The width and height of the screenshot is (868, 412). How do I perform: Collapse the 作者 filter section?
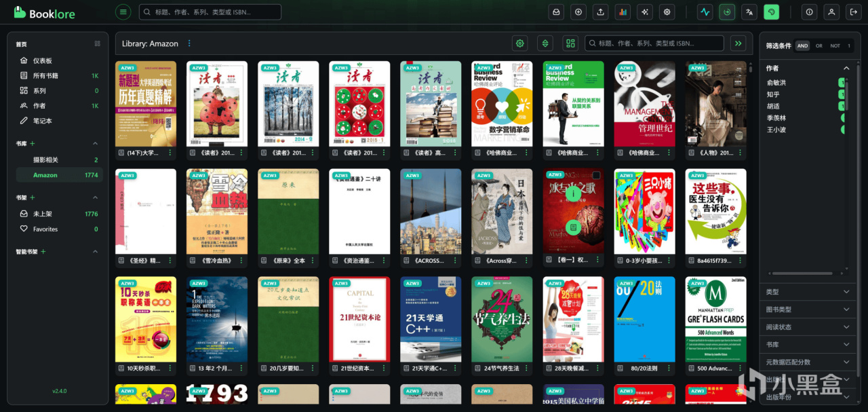click(x=846, y=68)
